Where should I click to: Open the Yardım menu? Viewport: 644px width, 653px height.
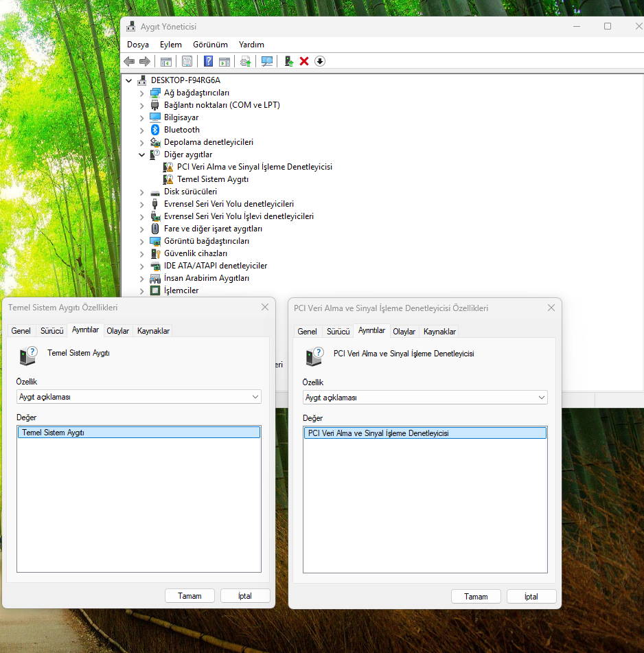tap(251, 45)
